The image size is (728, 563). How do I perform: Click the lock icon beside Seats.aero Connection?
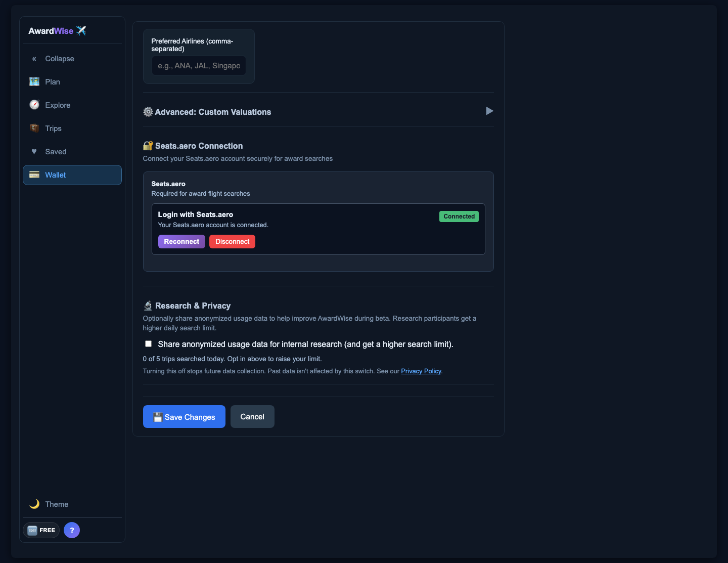(x=148, y=146)
